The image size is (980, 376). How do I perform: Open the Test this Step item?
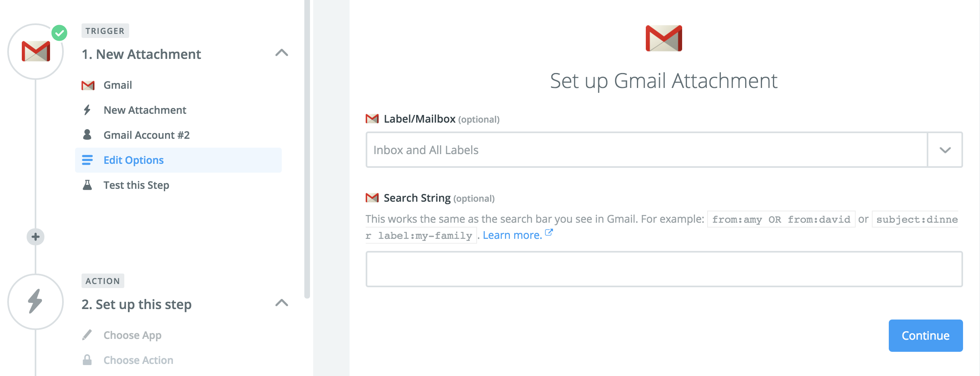click(178, 185)
